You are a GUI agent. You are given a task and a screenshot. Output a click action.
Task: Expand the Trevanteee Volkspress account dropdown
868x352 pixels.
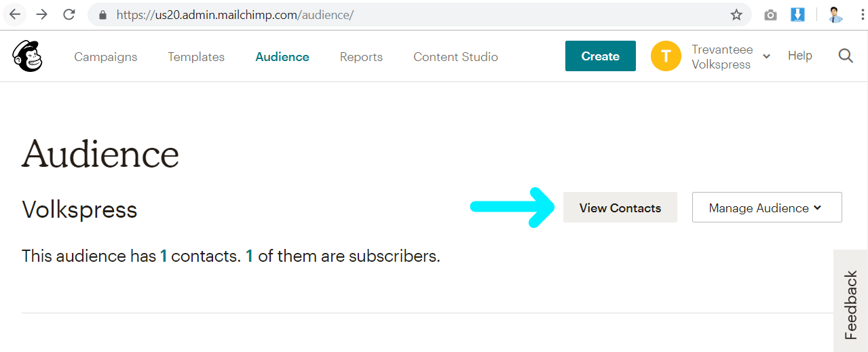tap(731, 57)
